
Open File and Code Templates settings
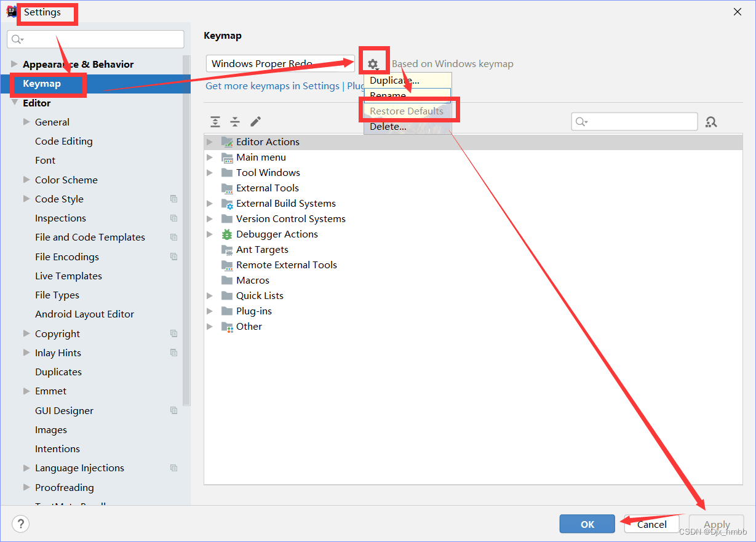pos(90,237)
